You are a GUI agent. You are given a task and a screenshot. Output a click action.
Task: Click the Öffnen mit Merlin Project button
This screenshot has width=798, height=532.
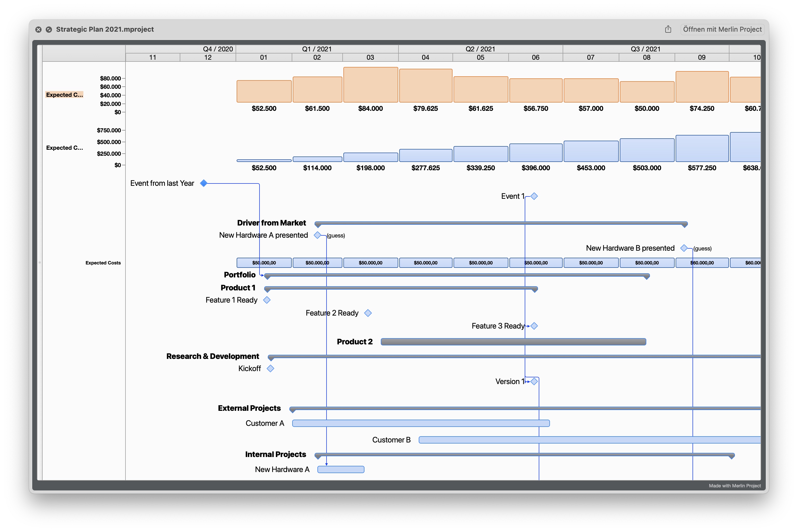[722, 29]
